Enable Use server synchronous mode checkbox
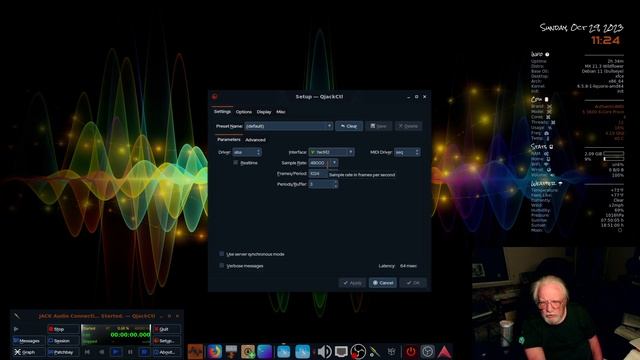This screenshot has width=640, height=360. pyautogui.click(x=222, y=254)
